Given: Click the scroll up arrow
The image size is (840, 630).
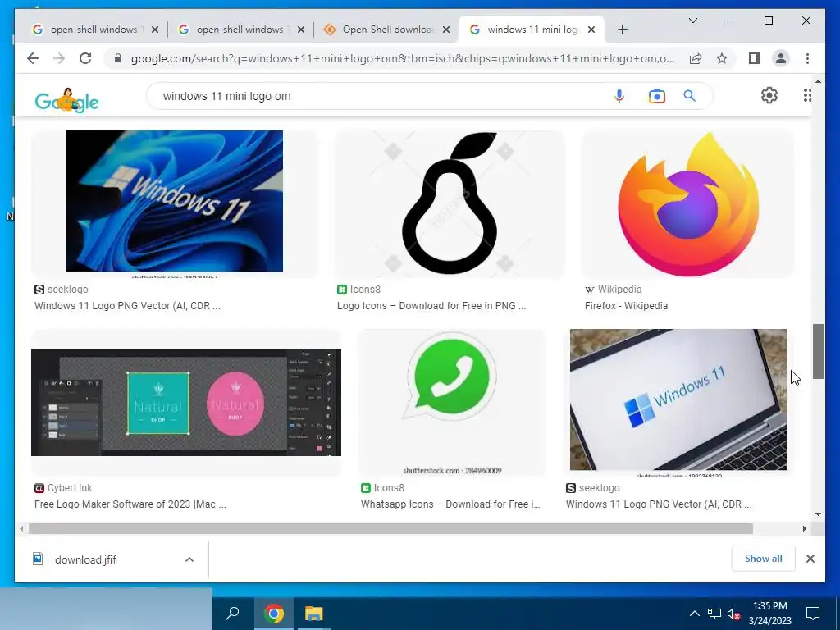Looking at the screenshot, I should click(x=818, y=81).
